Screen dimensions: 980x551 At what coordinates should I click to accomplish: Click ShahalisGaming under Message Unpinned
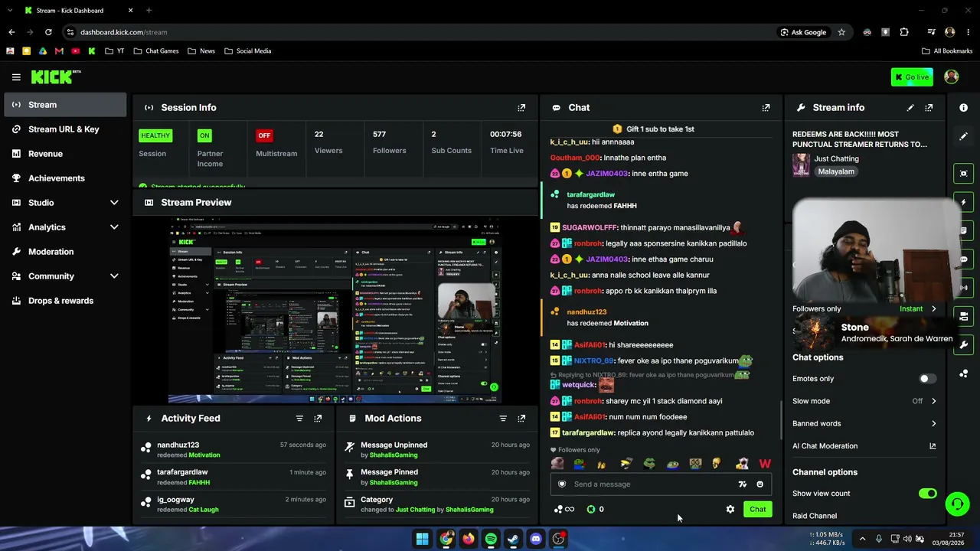(394, 455)
